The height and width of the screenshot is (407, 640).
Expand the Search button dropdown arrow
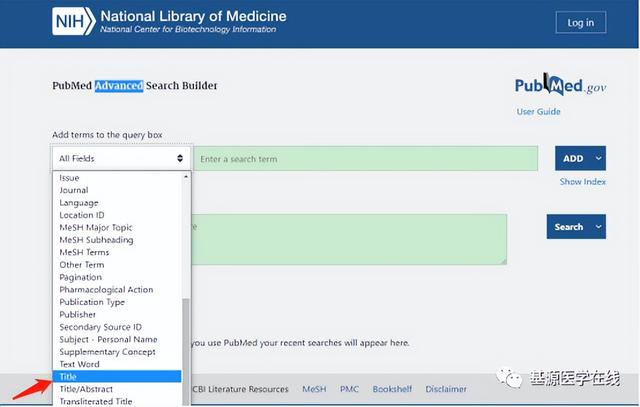[x=599, y=227]
